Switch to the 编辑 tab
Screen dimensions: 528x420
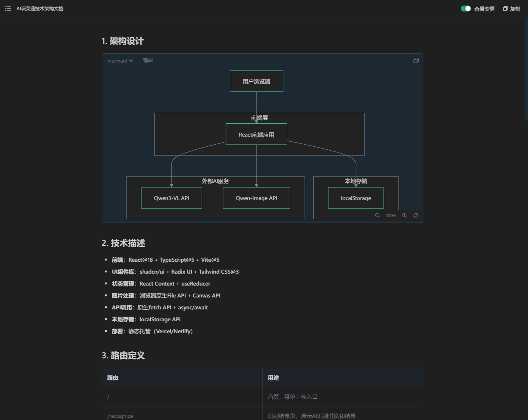tap(148, 60)
